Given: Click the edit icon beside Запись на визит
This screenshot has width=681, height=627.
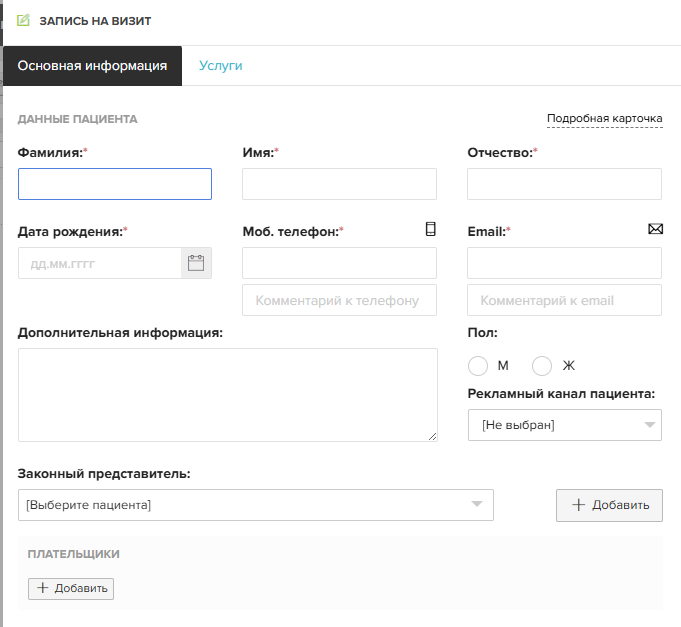Looking at the screenshot, I should (23, 20).
